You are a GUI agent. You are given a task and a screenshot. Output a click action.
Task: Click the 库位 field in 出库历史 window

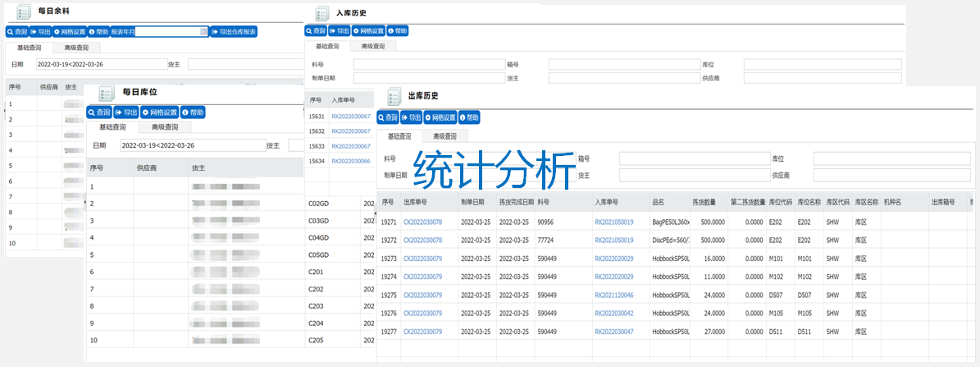tap(891, 158)
